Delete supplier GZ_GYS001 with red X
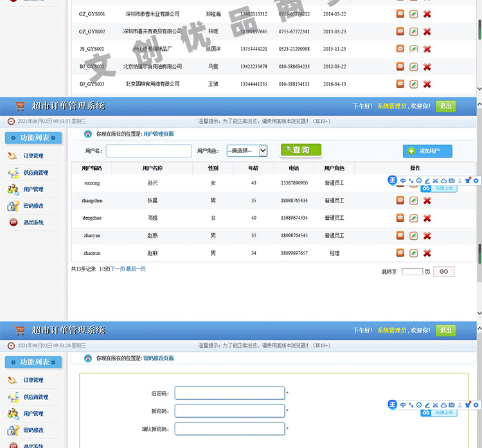Screen dimensions: 482x448 [427, 14]
